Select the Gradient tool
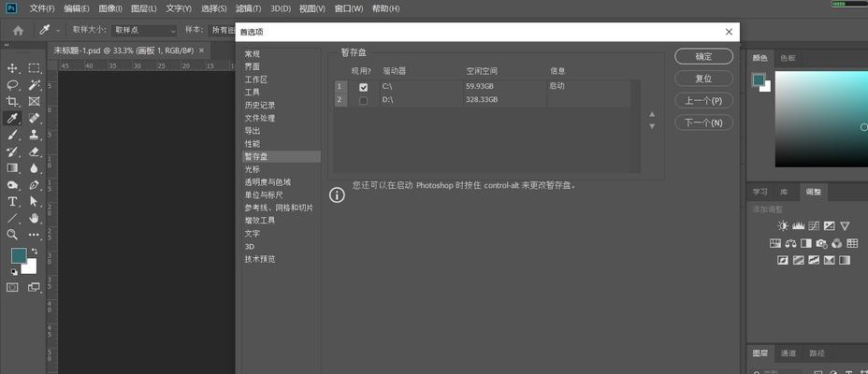 pos(12,167)
